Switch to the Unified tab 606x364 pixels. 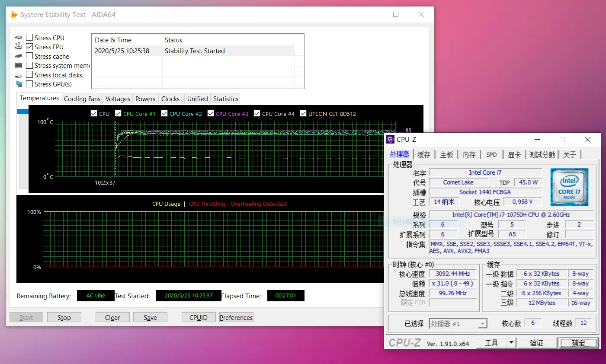tap(198, 99)
